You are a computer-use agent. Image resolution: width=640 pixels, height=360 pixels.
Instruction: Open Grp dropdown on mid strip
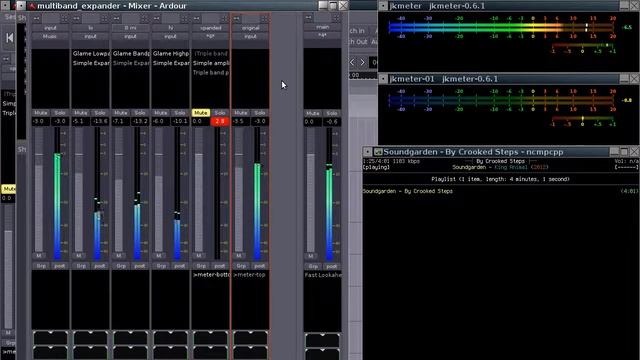pos(121,266)
